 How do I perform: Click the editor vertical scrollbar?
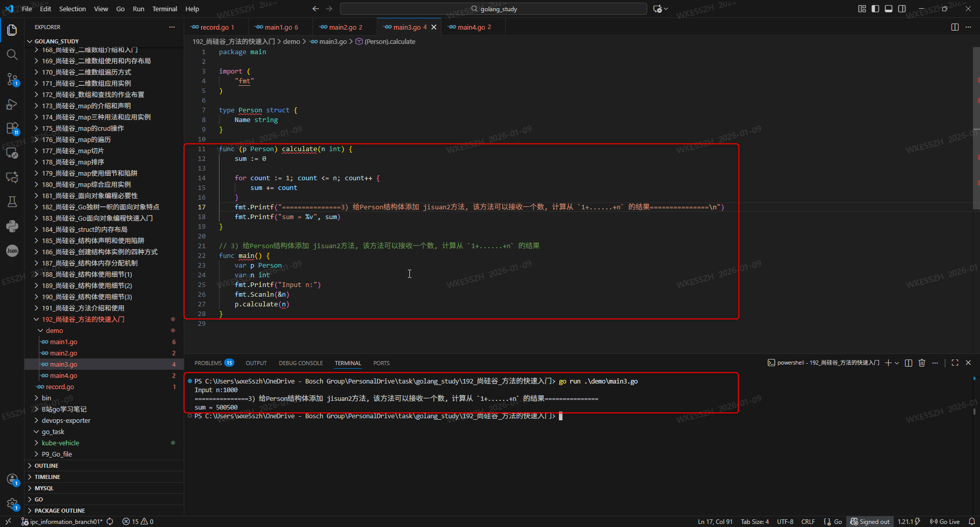click(x=976, y=128)
